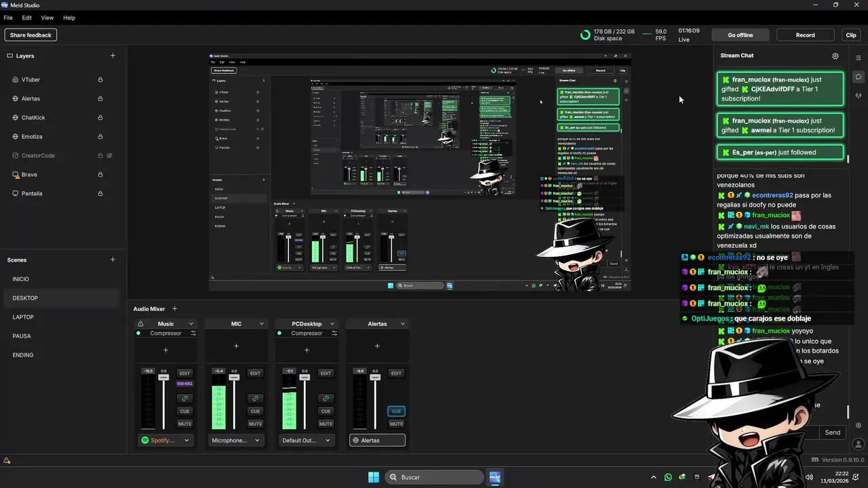Screen dimensions: 868x488
Task: Expand the Alertas track header dropdown
Action: click(402, 324)
